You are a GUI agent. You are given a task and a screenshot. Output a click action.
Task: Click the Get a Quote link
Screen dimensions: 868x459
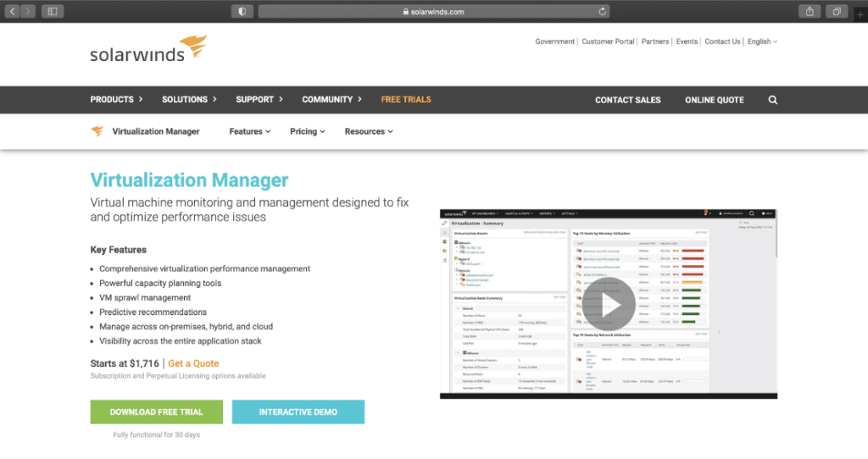pos(193,363)
